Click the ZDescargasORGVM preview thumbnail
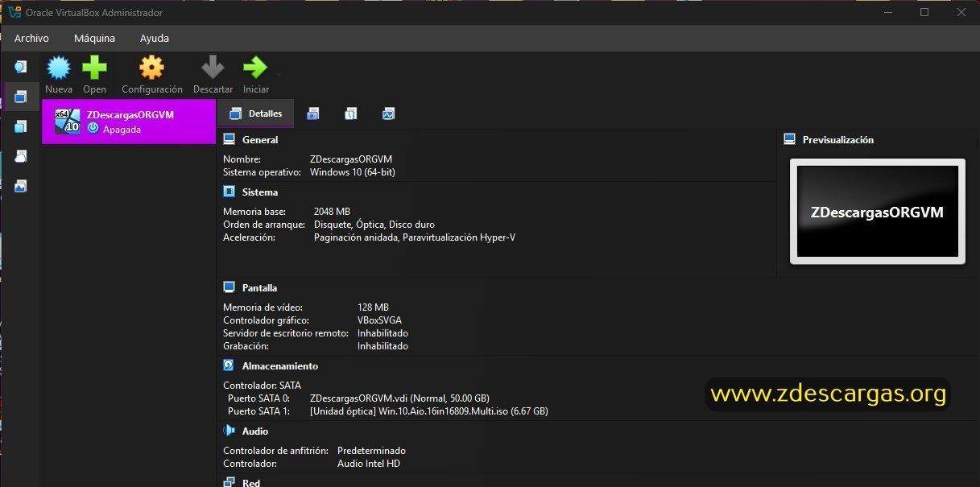This screenshot has width=980, height=487. point(877,212)
